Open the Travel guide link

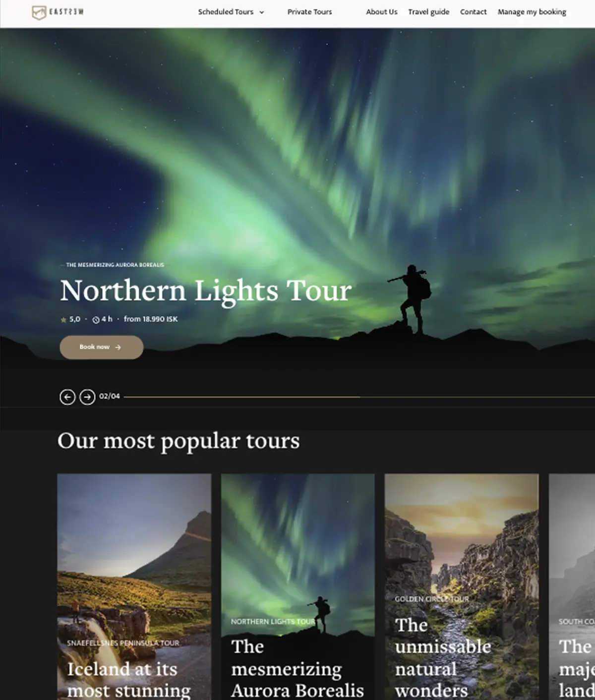[429, 12]
